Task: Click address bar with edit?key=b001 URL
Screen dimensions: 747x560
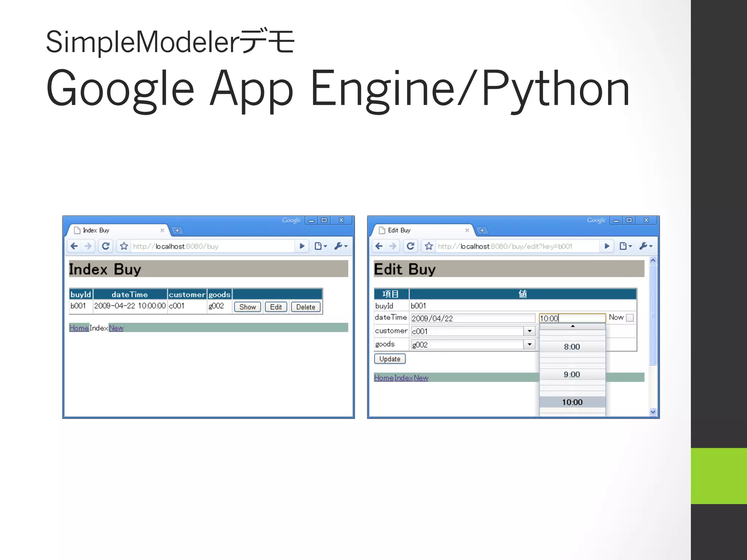Action: (517, 246)
